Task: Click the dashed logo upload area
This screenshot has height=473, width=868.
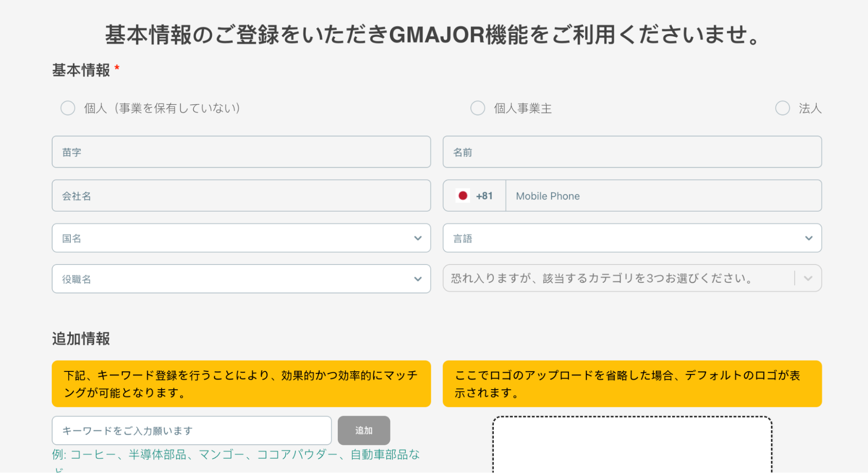Action: click(x=632, y=445)
